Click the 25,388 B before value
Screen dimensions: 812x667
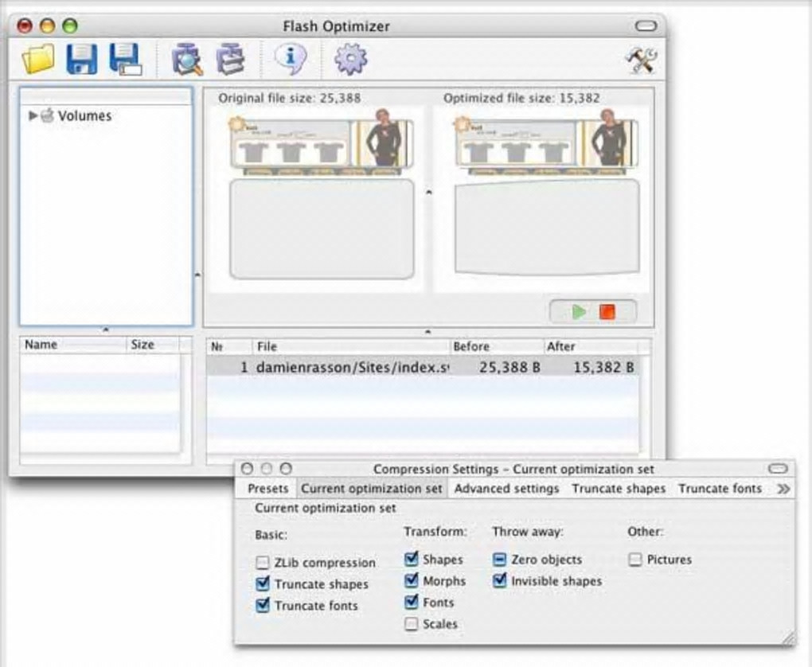pyautogui.click(x=509, y=368)
